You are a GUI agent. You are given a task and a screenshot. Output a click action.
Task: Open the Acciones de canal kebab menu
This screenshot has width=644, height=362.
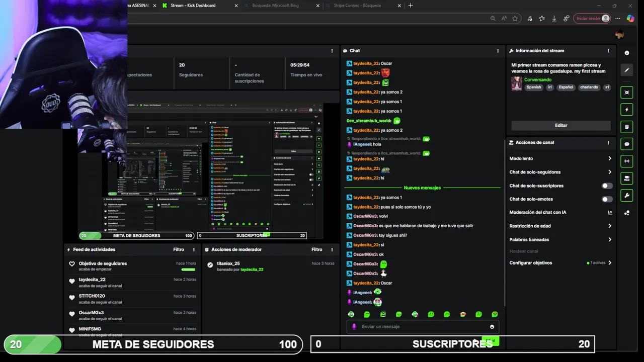(608, 143)
